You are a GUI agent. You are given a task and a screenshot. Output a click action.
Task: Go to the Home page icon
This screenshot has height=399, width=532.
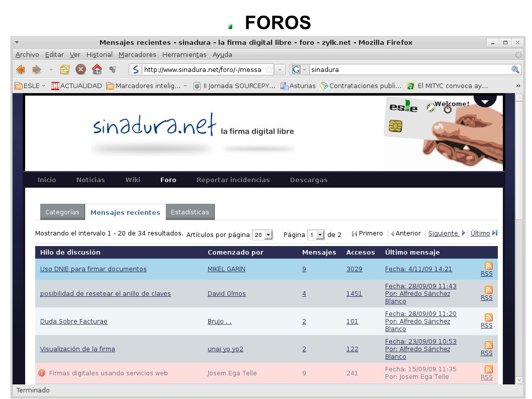point(97,69)
